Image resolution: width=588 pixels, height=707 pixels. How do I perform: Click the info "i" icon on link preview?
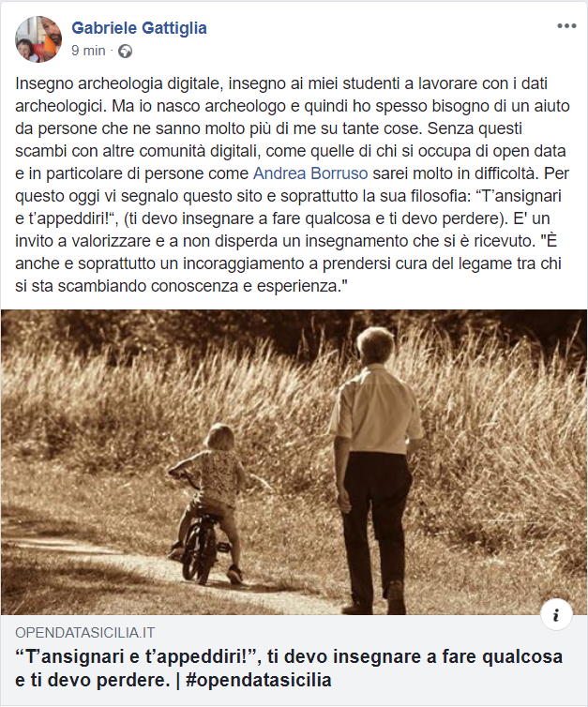556,614
